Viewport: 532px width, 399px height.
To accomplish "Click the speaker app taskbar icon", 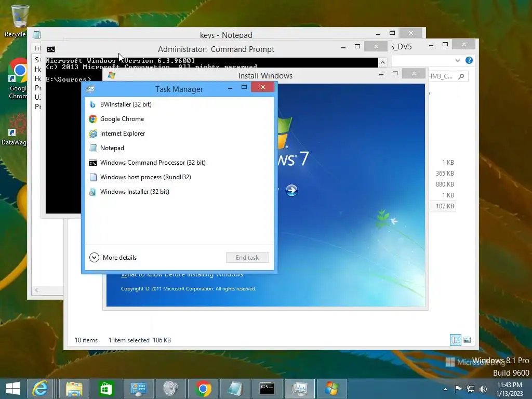I will pos(170,389).
